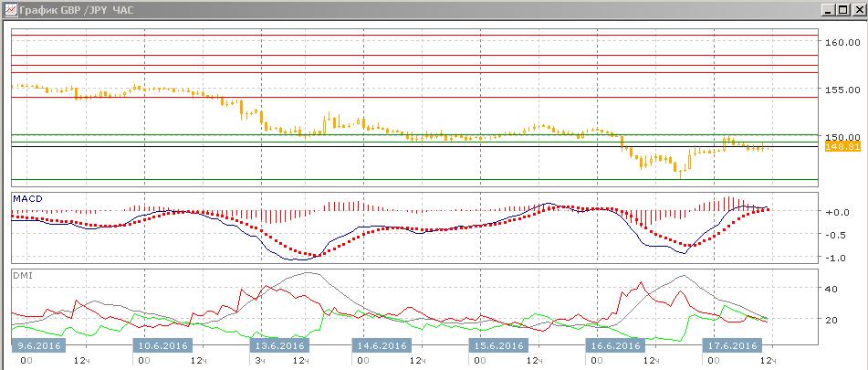This screenshot has width=868, height=370.
Task: Click the DMI indicator label
Action: (22, 275)
